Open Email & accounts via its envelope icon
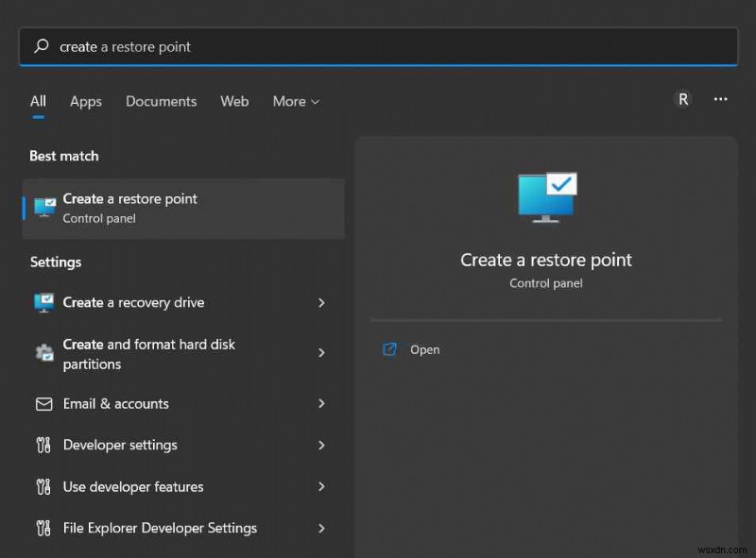This screenshot has height=558, width=756. pyautogui.click(x=43, y=403)
